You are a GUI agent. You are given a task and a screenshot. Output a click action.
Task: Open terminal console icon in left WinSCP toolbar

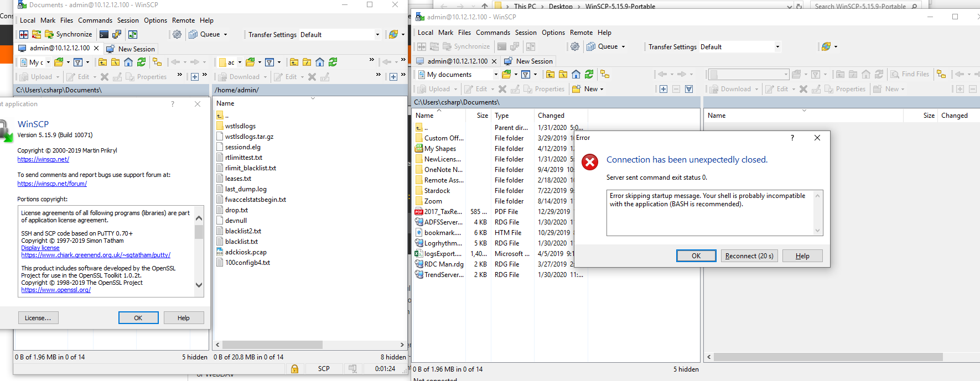click(104, 34)
